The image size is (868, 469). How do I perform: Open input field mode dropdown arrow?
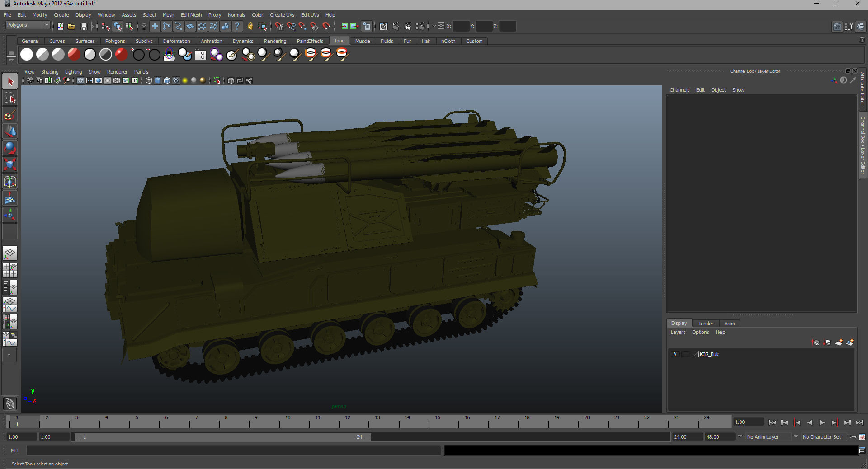click(434, 26)
